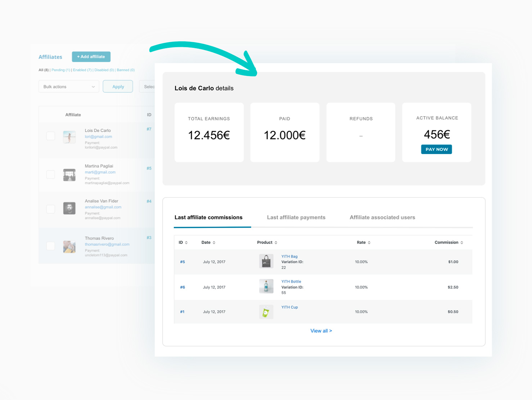Click the YITH Bottle product image
532x400 pixels.
(266, 287)
